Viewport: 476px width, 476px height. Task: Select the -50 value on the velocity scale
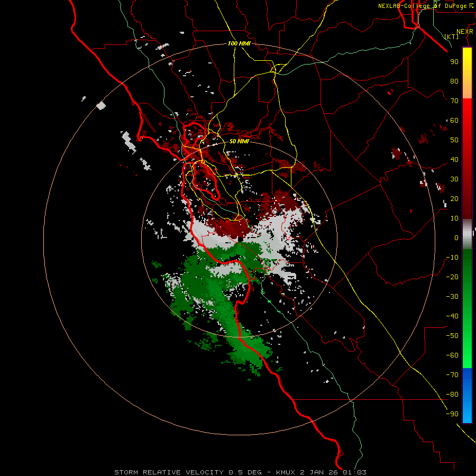click(x=452, y=336)
